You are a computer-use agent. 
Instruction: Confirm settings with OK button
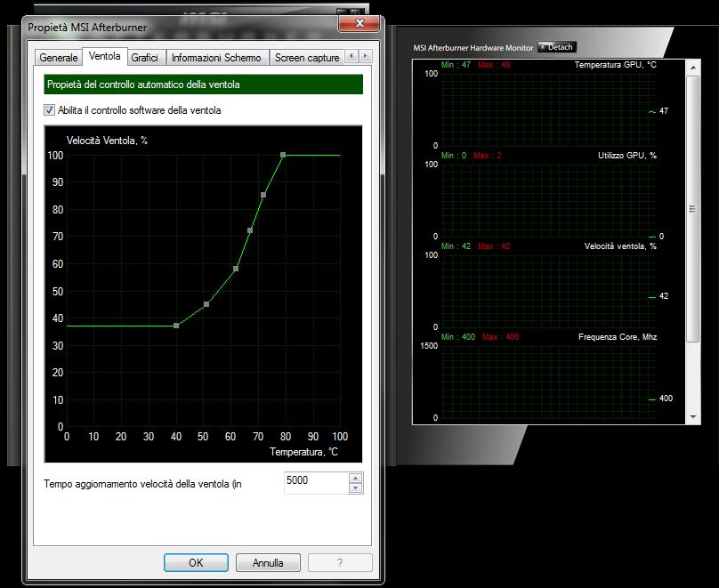click(196, 562)
